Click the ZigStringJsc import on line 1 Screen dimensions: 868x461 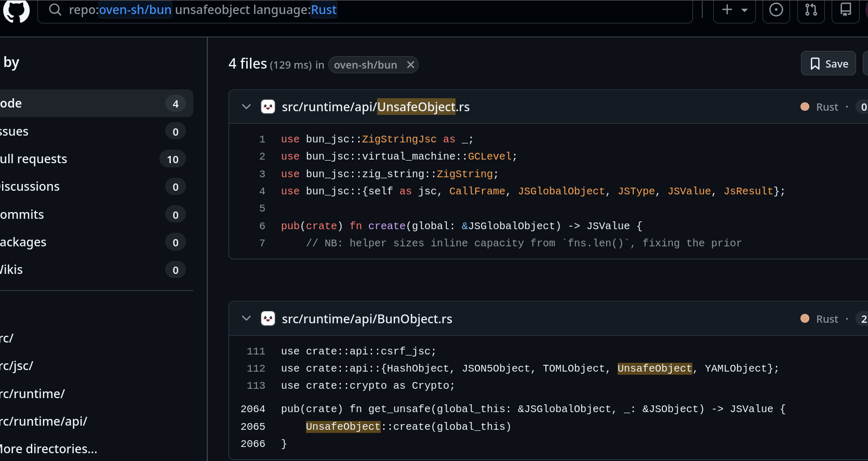(399, 139)
